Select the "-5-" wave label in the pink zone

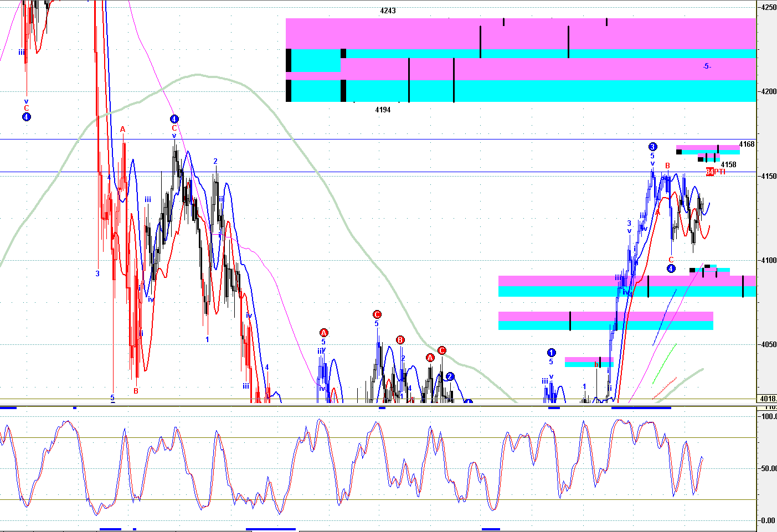coord(707,66)
